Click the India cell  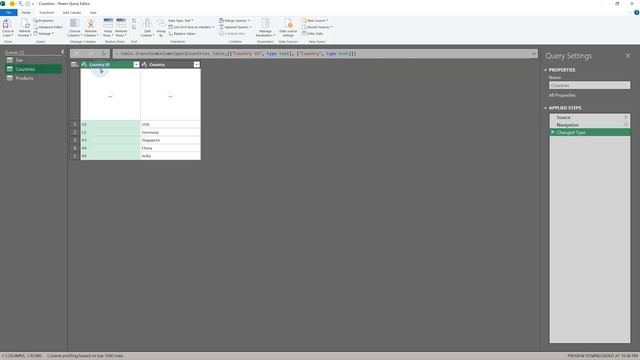[x=170, y=156]
